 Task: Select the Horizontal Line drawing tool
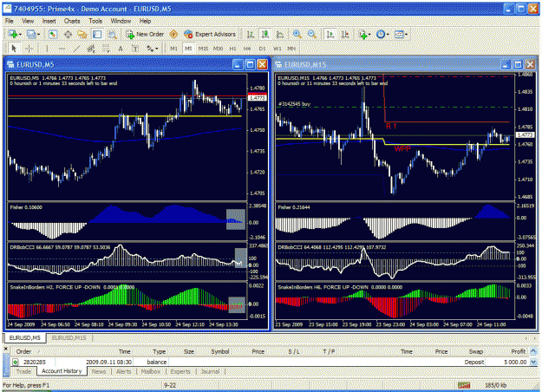click(62, 49)
